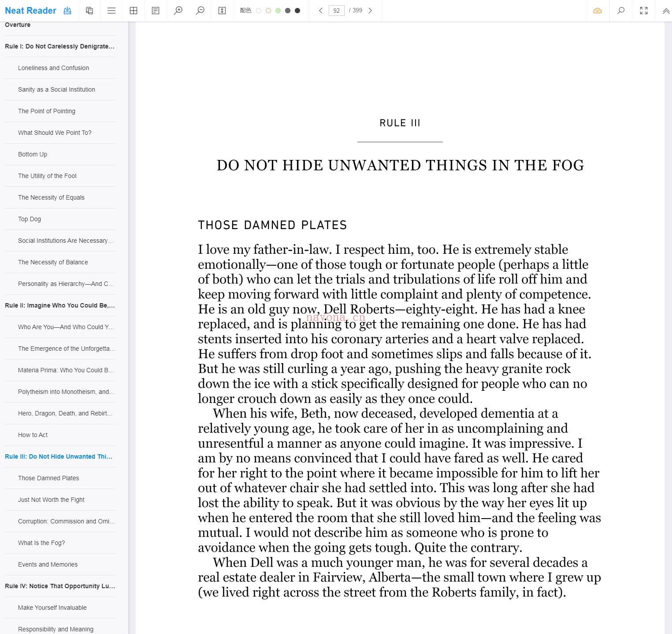The image size is (672, 634).
Task: Select the white color theme swatch
Action: tap(259, 11)
